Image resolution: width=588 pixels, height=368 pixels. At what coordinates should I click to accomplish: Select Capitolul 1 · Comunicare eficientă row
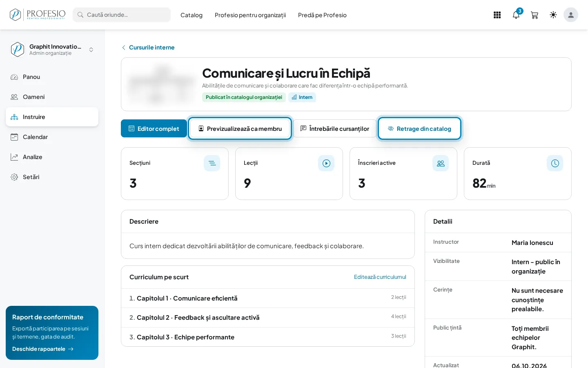[x=268, y=298]
